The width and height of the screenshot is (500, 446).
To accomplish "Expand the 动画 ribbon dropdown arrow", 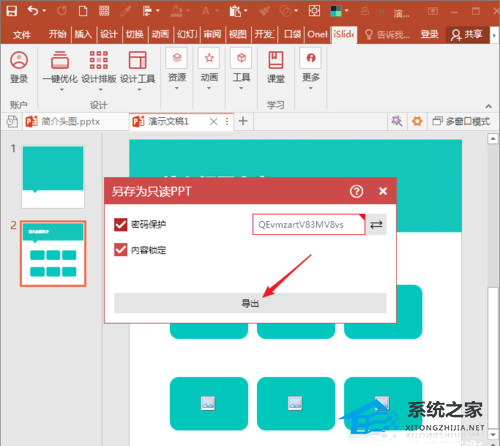I will pos(209,88).
